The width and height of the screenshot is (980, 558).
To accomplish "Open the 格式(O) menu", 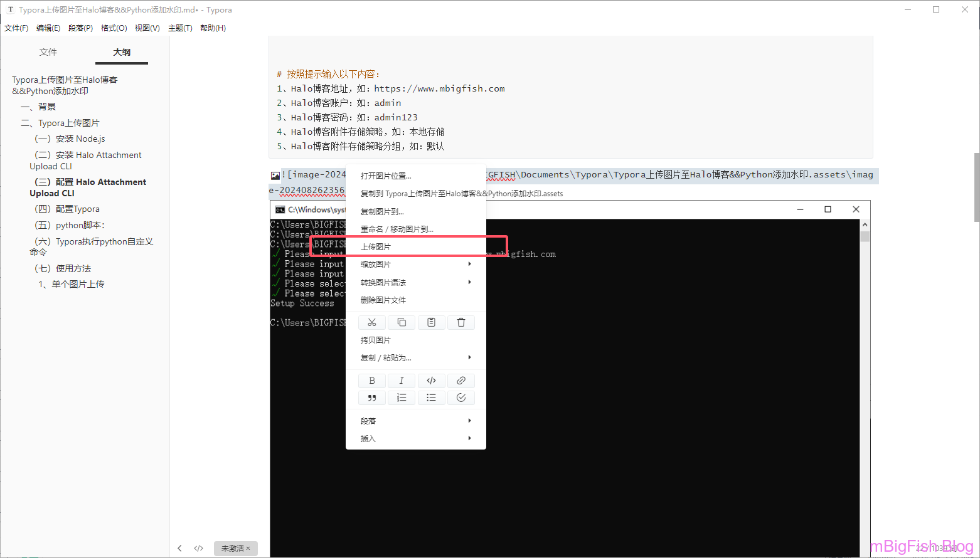I will (x=114, y=28).
